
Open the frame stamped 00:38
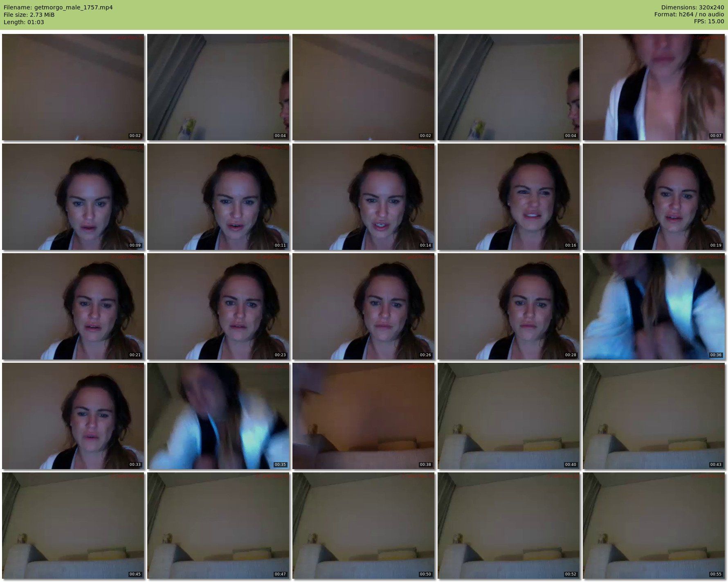point(363,416)
